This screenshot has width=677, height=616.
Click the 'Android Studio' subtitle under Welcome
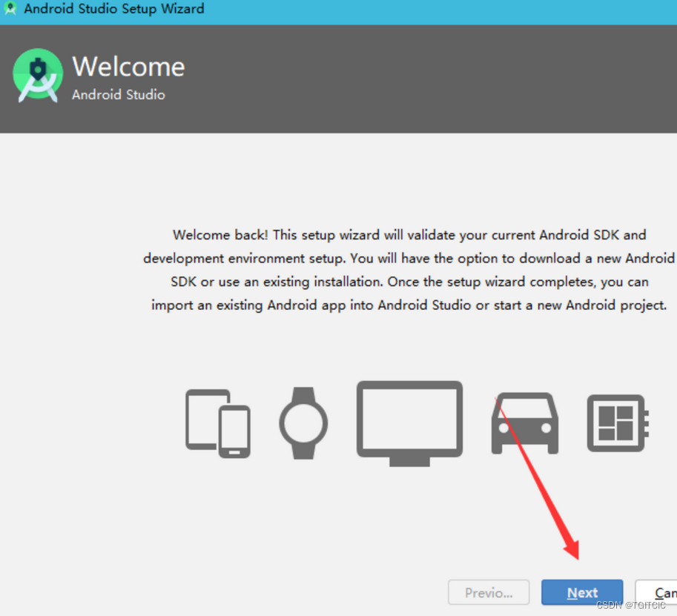click(119, 95)
